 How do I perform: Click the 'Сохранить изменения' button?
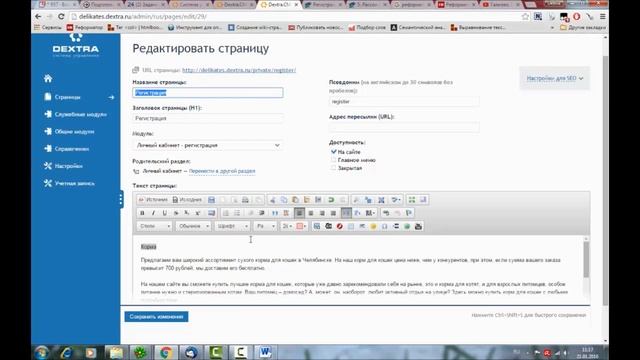[x=156, y=316]
